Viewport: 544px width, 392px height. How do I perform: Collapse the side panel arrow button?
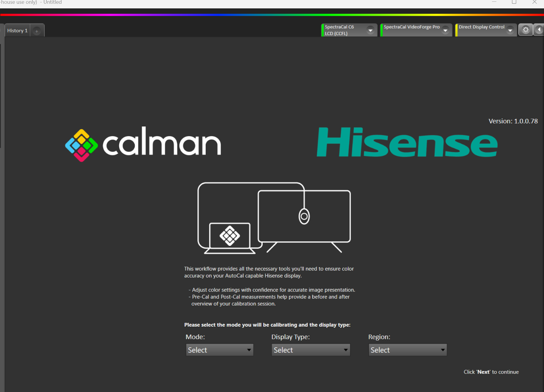tap(539, 30)
